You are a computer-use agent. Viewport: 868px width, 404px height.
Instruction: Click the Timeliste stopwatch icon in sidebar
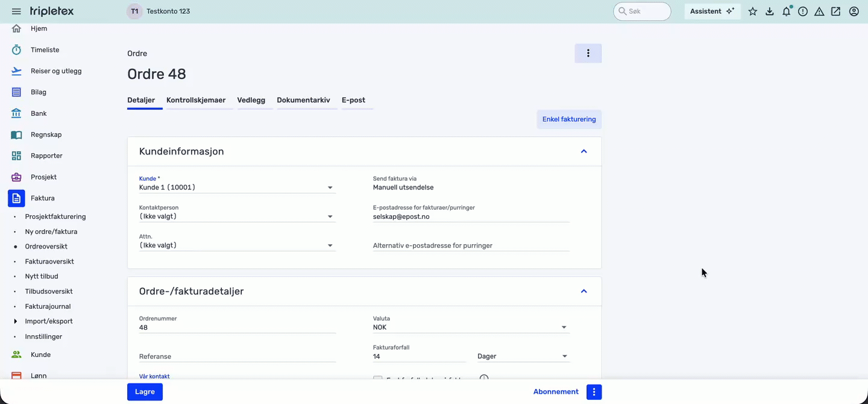pyautogui.click(x=16, y=50)
